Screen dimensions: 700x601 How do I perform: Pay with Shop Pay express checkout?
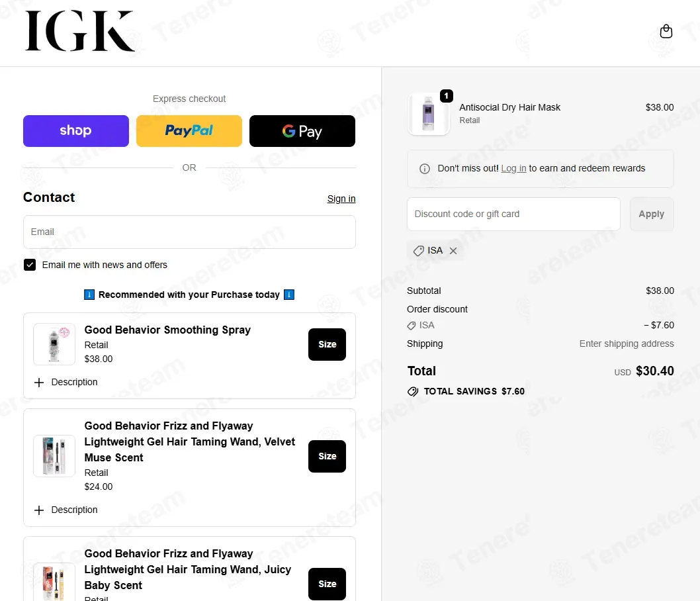[76, 131]
